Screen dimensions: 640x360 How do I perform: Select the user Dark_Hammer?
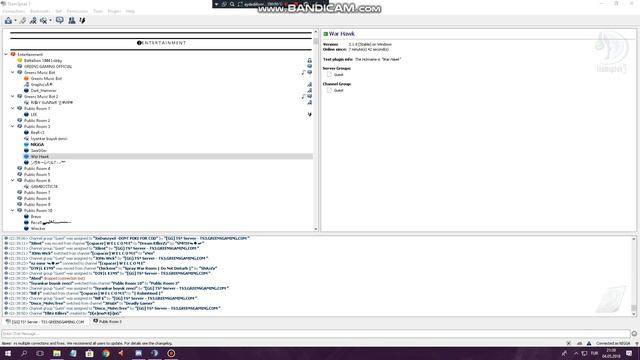pos(43,91)
